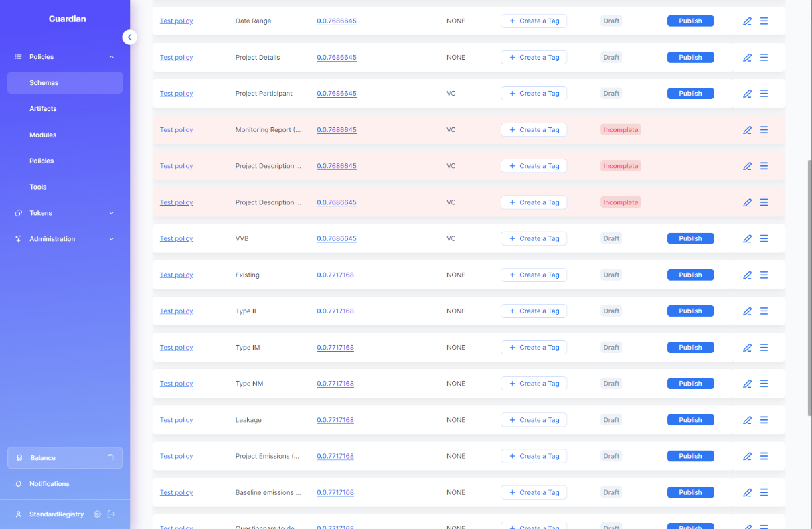Click edit pencil icon for VVB schema
The height and width of the screenshot is (529, 812).
[x=747, y=239]
